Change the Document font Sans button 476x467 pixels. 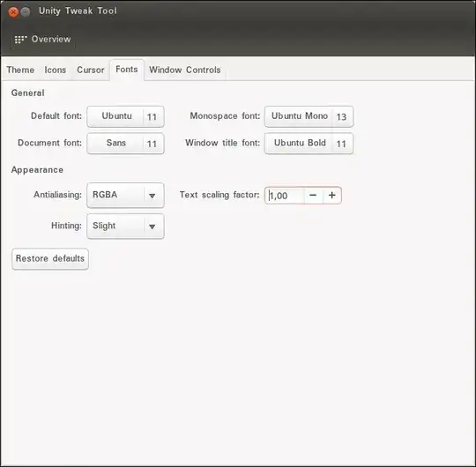(x=125, y=144)
